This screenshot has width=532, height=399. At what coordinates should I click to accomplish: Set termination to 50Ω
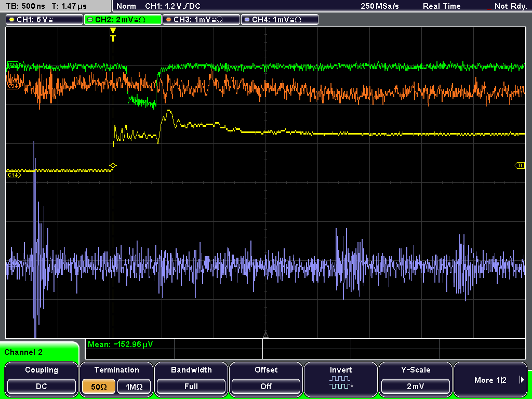(x=98, y=387)
